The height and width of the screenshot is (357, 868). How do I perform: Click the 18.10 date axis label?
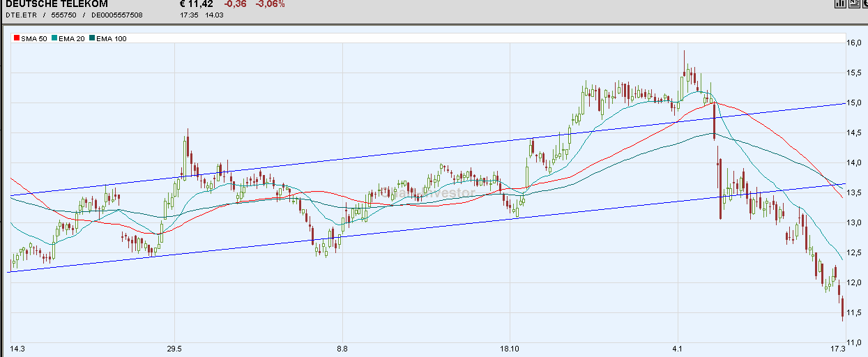(510, 349)
